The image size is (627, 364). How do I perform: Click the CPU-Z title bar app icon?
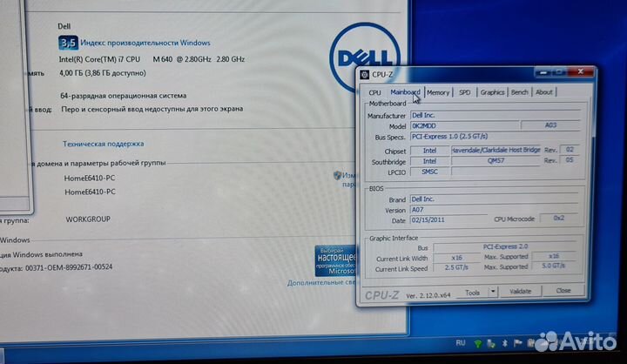click(364, 74)
